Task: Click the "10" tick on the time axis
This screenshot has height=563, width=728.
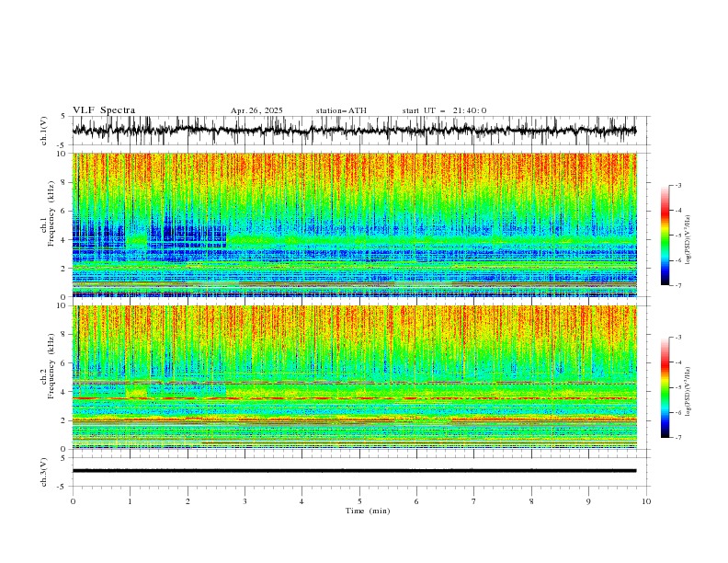Action: pos(646,501)
